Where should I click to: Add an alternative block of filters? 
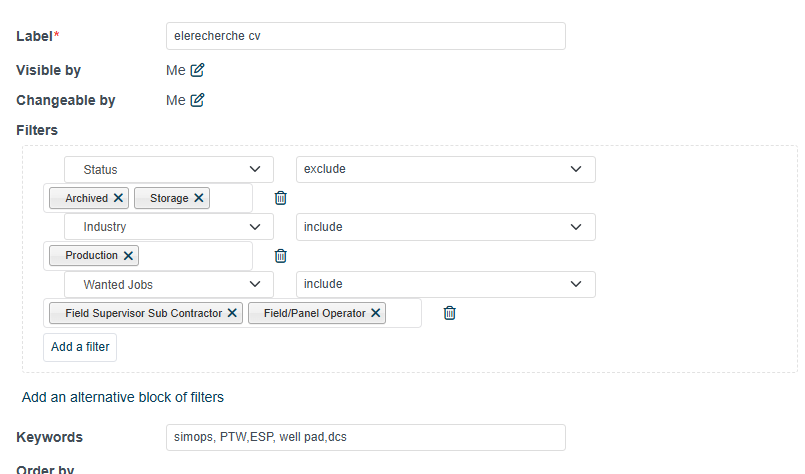(x=123, y=397)
